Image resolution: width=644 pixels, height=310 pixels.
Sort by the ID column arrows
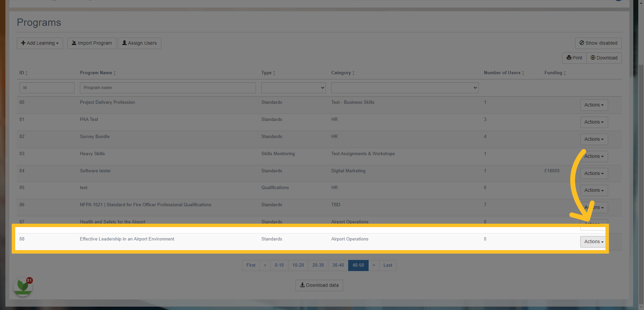(26, 73)
